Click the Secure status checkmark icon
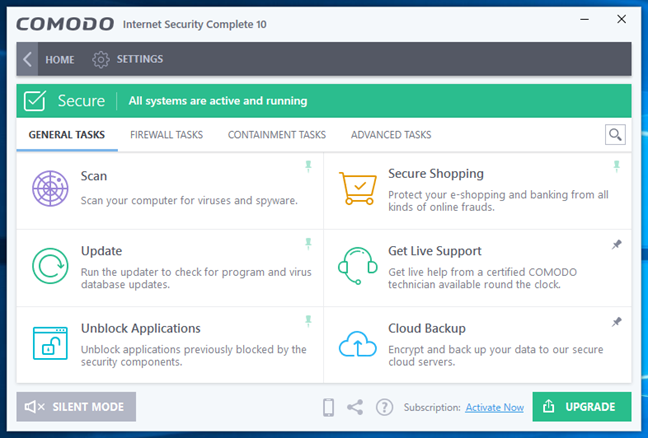The height and width of the screenshot is (438, 648). pos(34,101)
